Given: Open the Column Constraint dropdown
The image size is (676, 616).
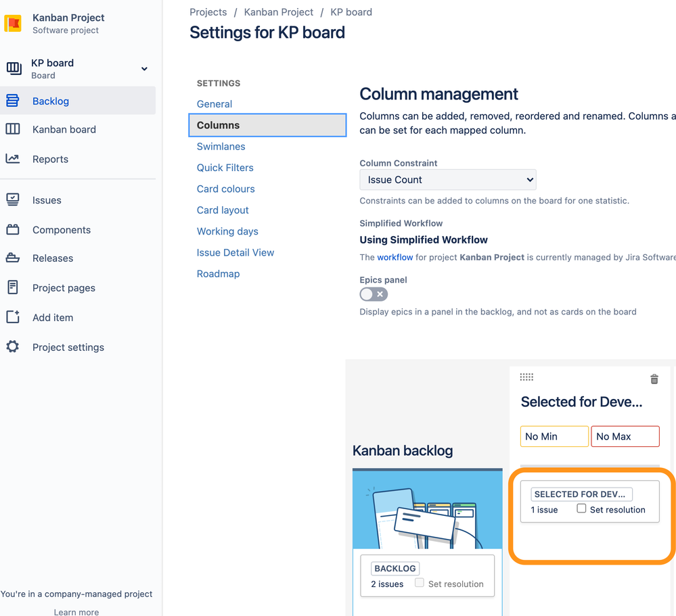Looking at the screenshot, I should point(447,179).
